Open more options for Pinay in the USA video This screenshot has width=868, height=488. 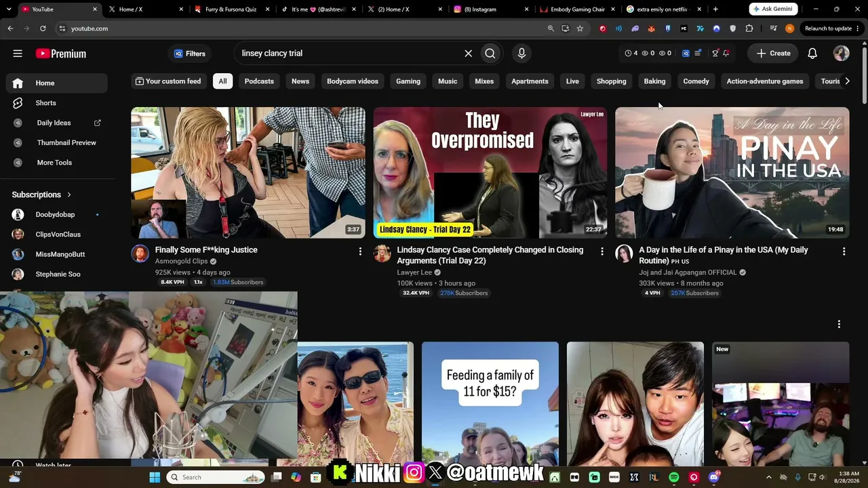(x=844, y=251)
